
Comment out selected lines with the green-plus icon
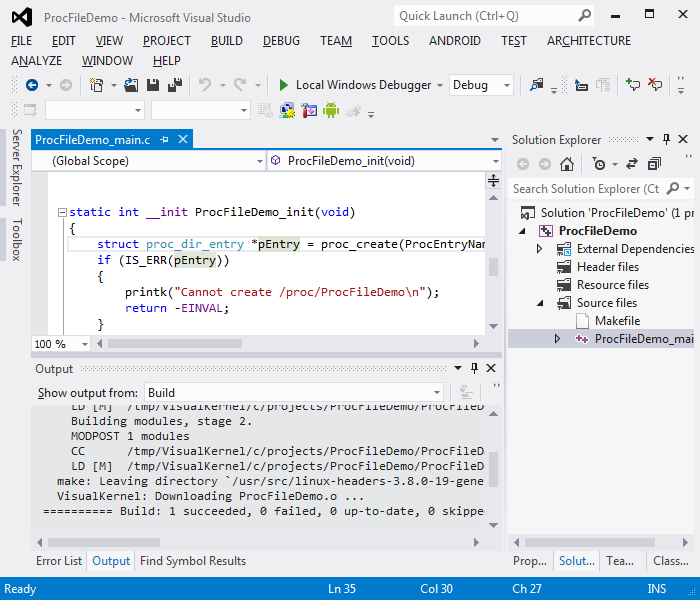(x=633, y=84)
